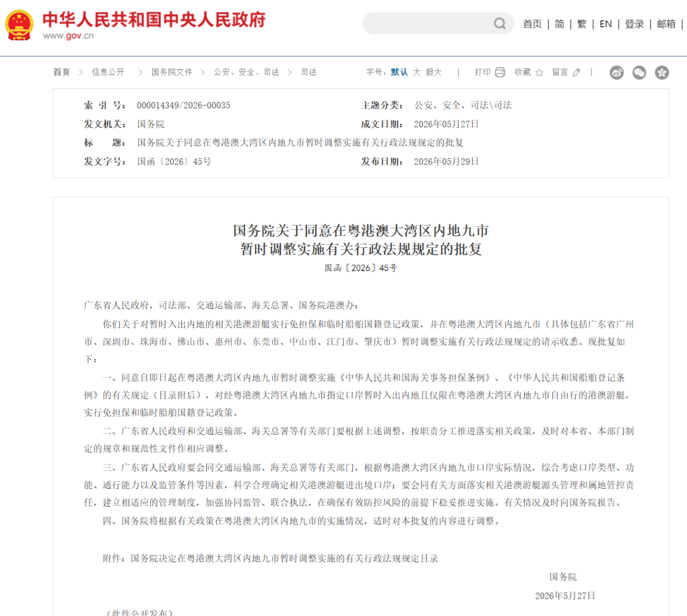
Task: Switch to traditional Chinese 繁
Action: point(582,24)
